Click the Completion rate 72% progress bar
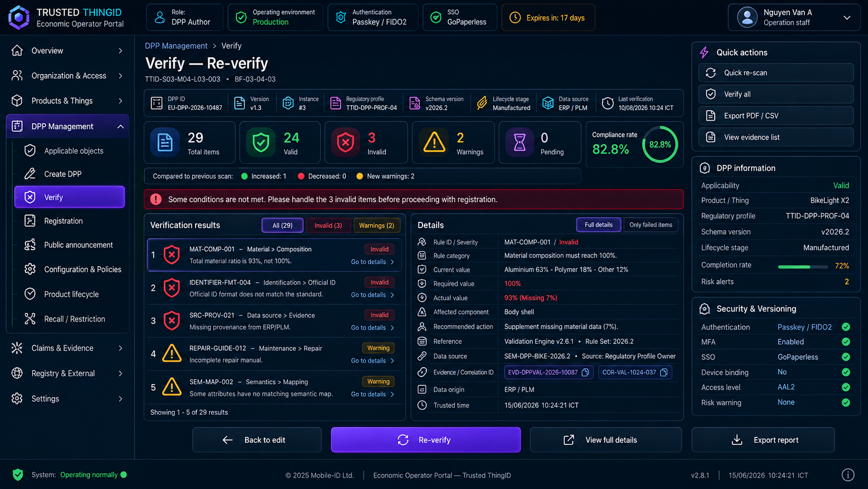 click(x=803, y=267)
